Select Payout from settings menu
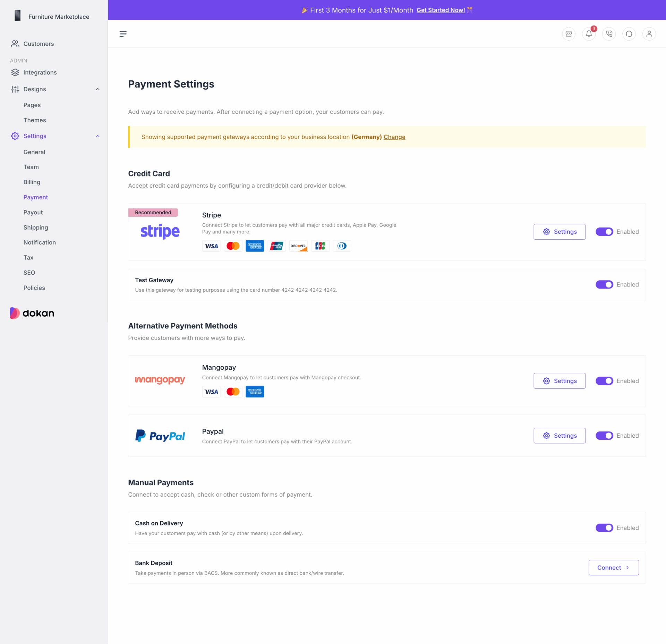 tap(33, 212)
